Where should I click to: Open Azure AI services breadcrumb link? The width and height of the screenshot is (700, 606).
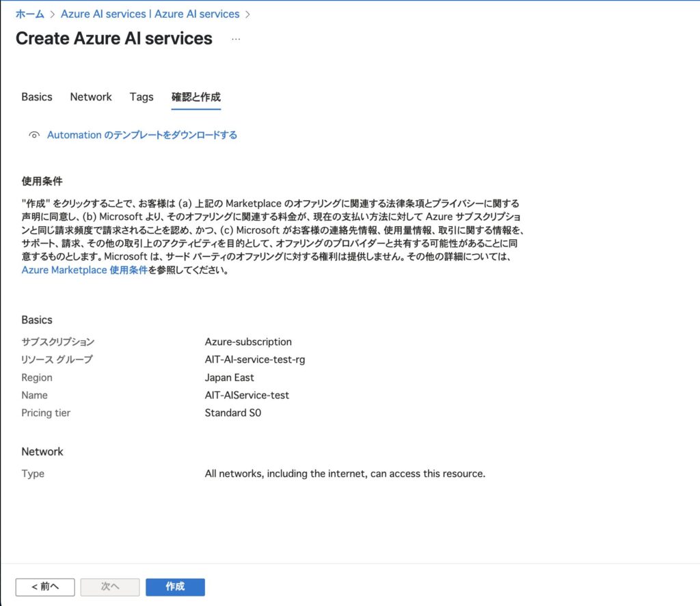click(150, 14)
